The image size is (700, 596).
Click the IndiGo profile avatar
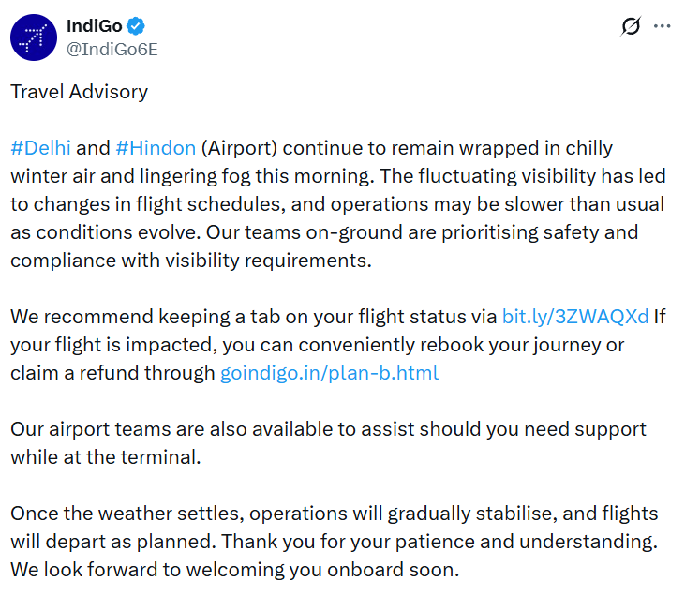click(36, 37)
